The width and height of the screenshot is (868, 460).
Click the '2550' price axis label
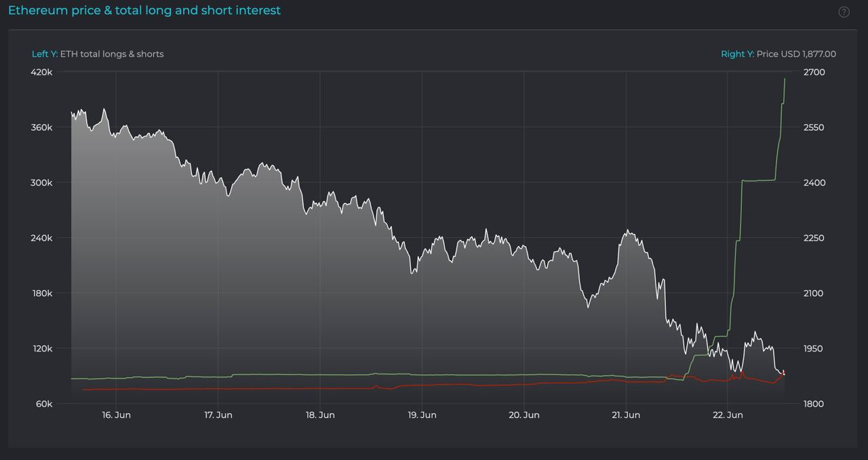pyautogui.click(x=814, y=127)
